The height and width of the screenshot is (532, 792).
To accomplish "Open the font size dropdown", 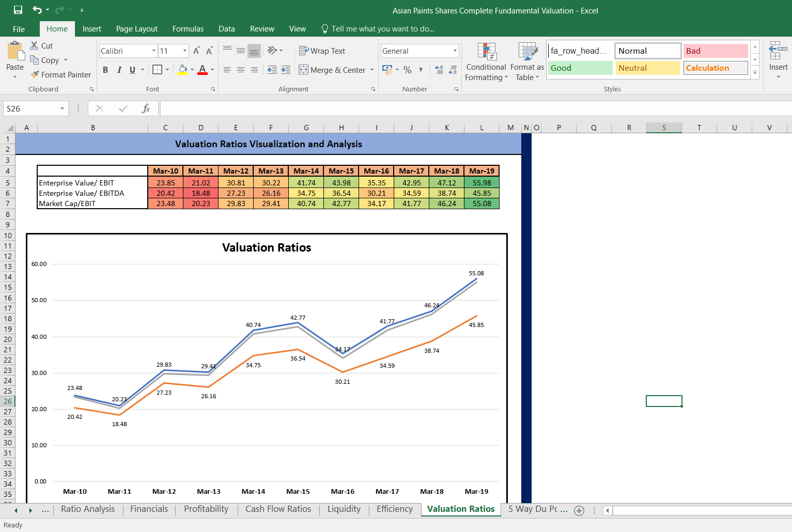I will coord(185,51).
